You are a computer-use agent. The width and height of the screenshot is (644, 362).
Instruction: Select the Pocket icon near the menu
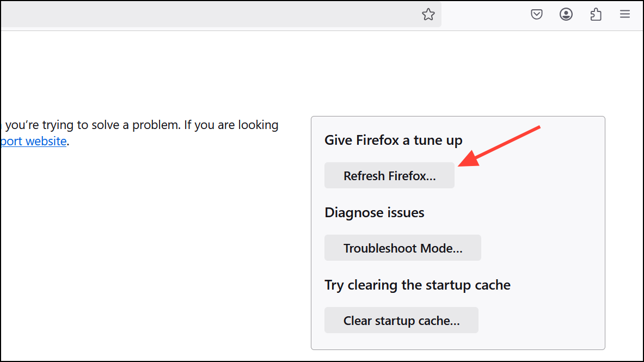(537, 14)
